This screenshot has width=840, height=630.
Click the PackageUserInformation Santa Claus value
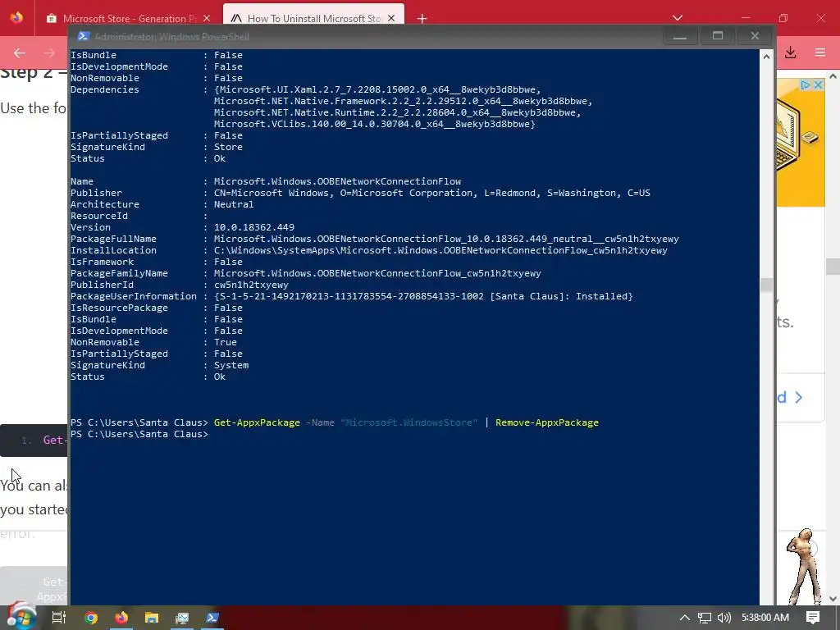423,296
